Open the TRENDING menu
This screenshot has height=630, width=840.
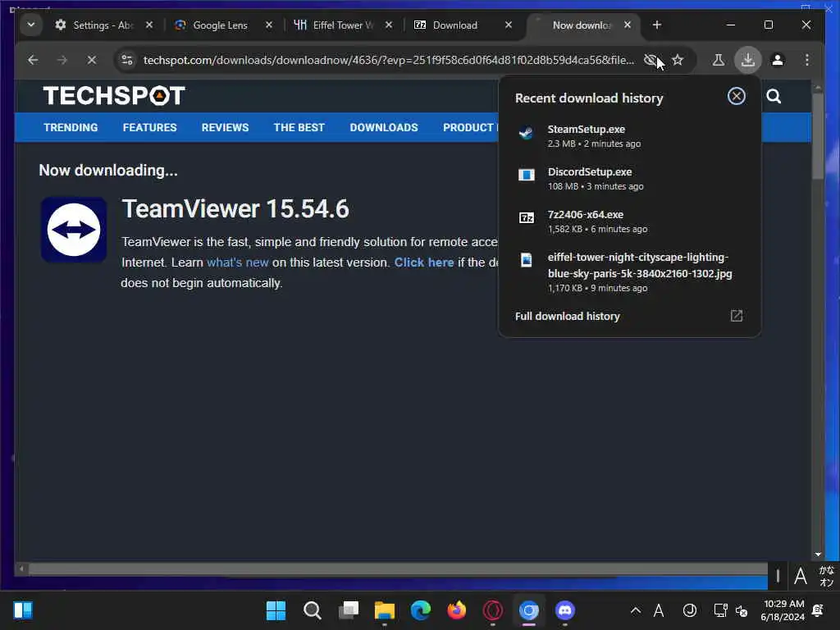71,127
